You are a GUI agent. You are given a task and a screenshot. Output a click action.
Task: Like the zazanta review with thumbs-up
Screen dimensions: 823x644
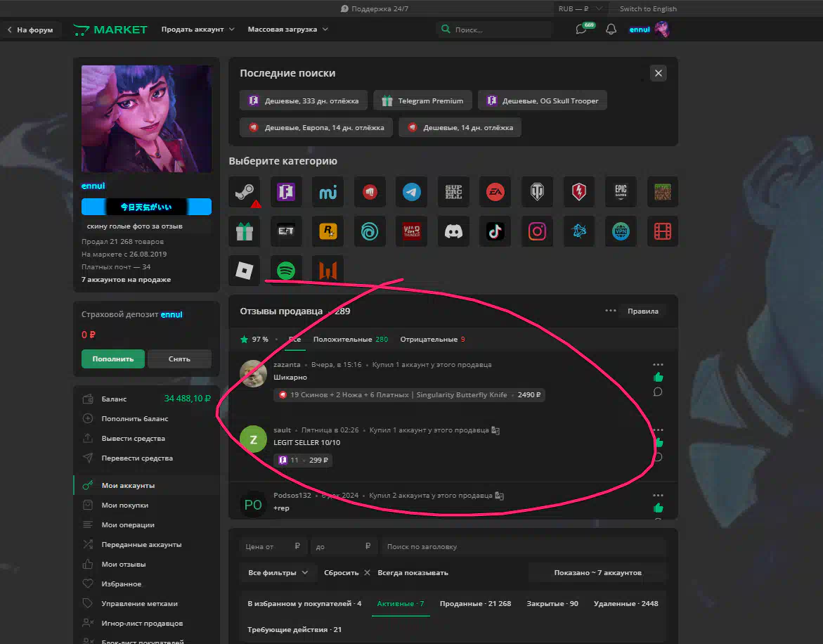click(659, 378)
